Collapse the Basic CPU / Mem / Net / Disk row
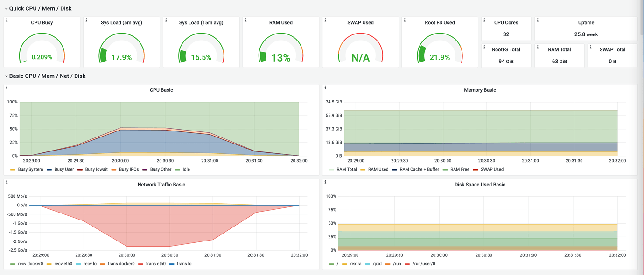Screen dimensions: 644x275 44,76
